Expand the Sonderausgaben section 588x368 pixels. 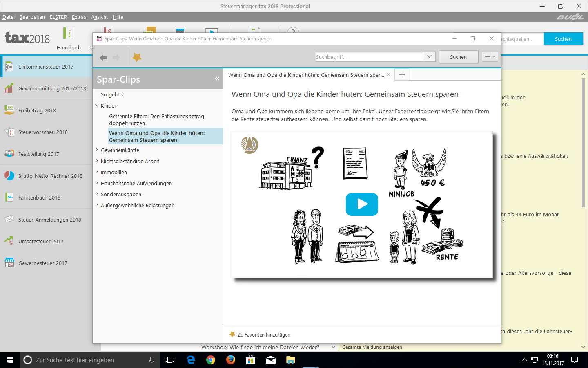click(x=97, y=194)
